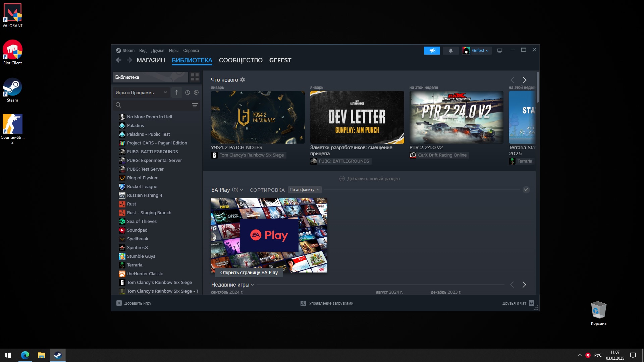Click Открыть страницу EA Play button
The image size is (644, 362).
pyautogui.click(x=249, y=273)
